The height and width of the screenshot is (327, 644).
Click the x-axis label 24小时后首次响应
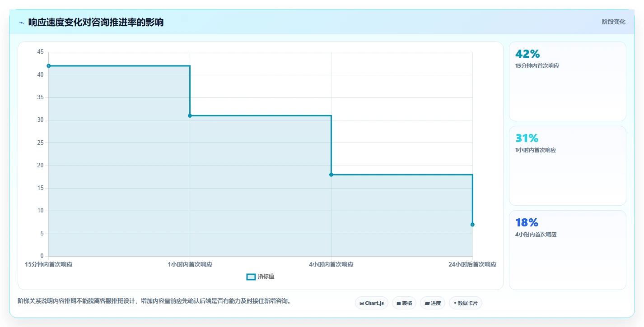click(472, 265)
